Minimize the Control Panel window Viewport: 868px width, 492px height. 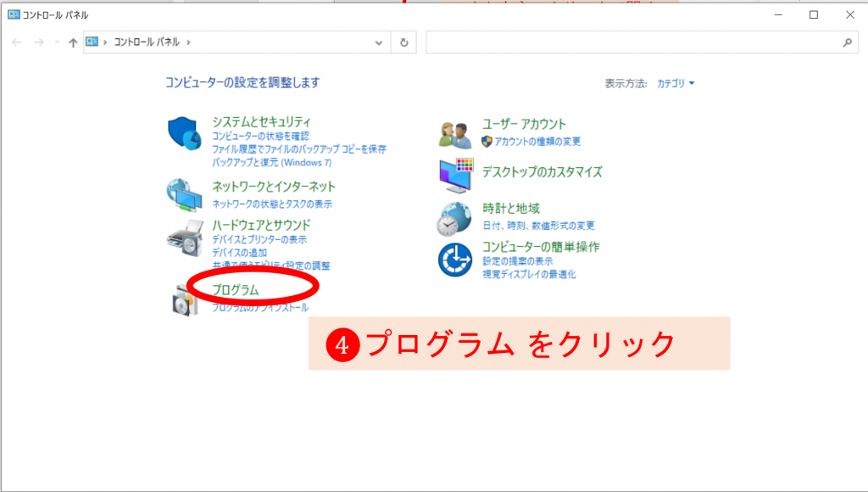pyautogui.click(x=778, y=15)
